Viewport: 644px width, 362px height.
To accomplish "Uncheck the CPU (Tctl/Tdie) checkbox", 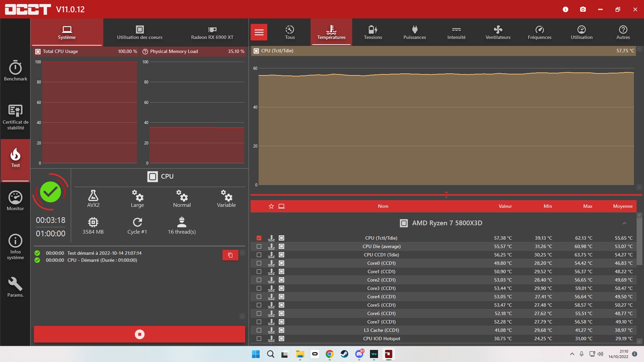I will tap(259, 238).
